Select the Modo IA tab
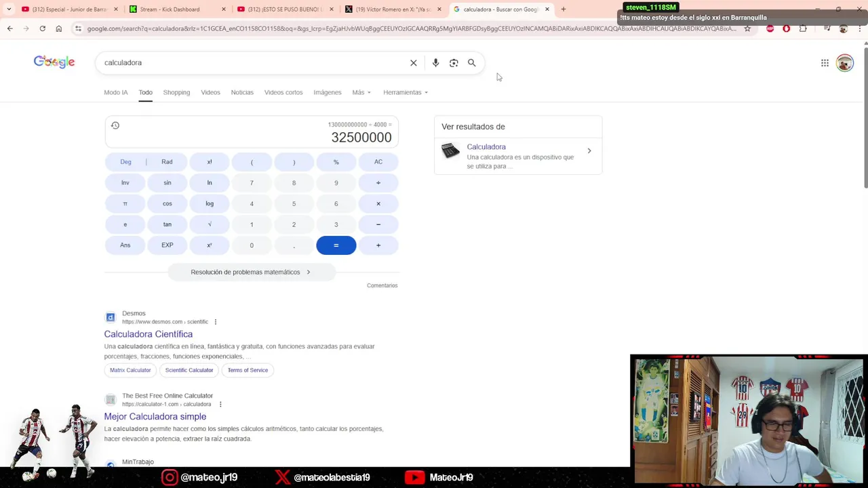Image resolution: width=868 pixels, height=488 pixels. 116,92
